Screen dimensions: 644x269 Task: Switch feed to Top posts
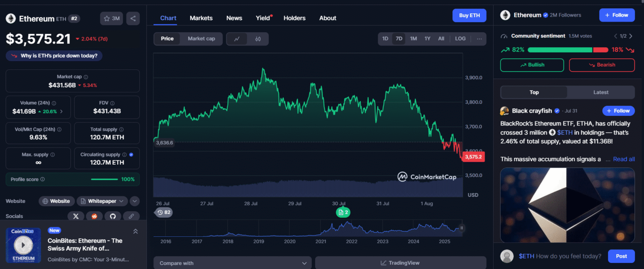point(534,92)
